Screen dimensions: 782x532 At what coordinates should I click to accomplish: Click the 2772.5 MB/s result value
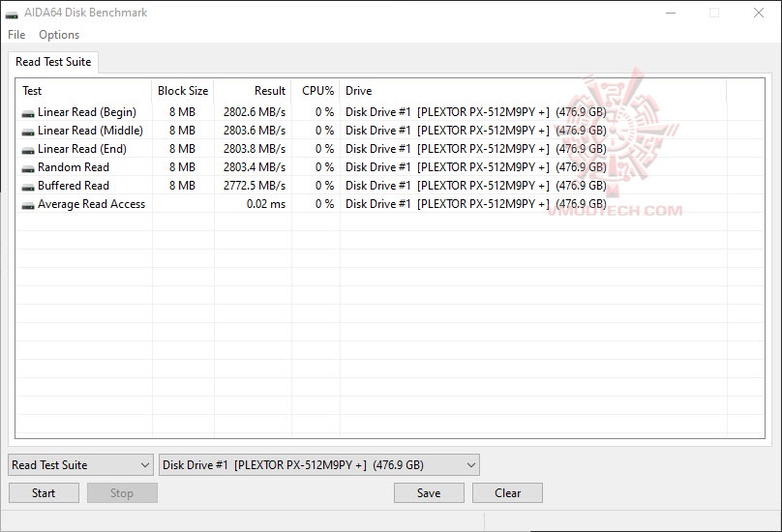tap(255, 186)
